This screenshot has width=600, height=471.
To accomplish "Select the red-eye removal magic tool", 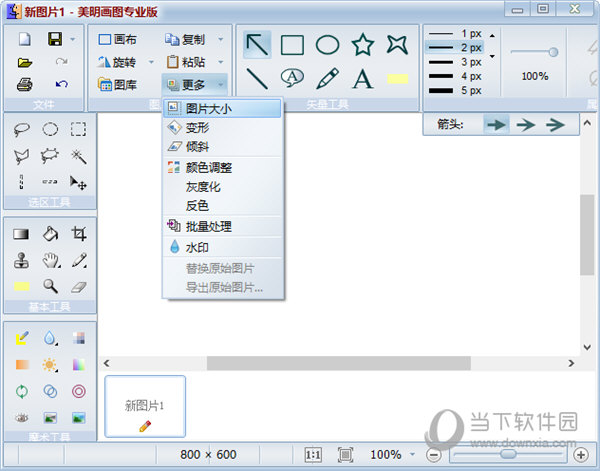I will point(21,418).
